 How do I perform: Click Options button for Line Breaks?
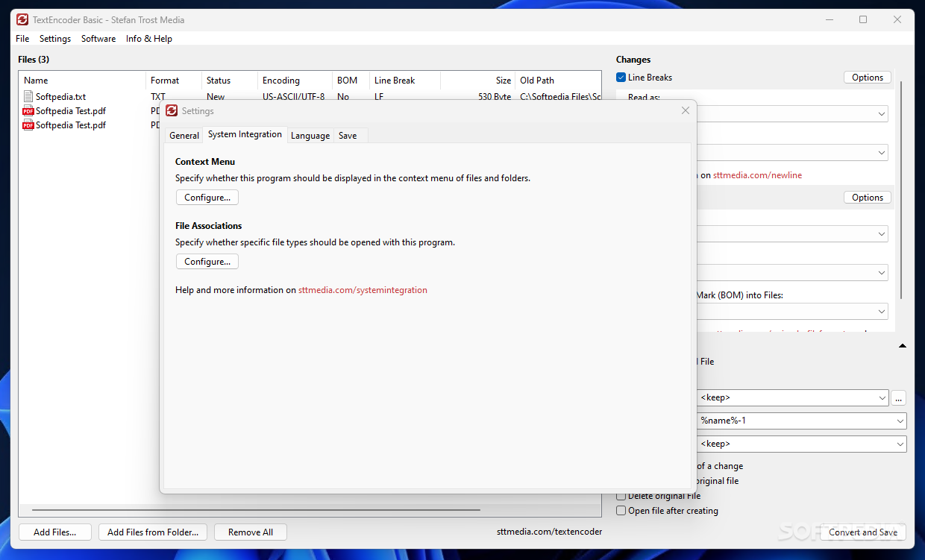pos(868,78)
